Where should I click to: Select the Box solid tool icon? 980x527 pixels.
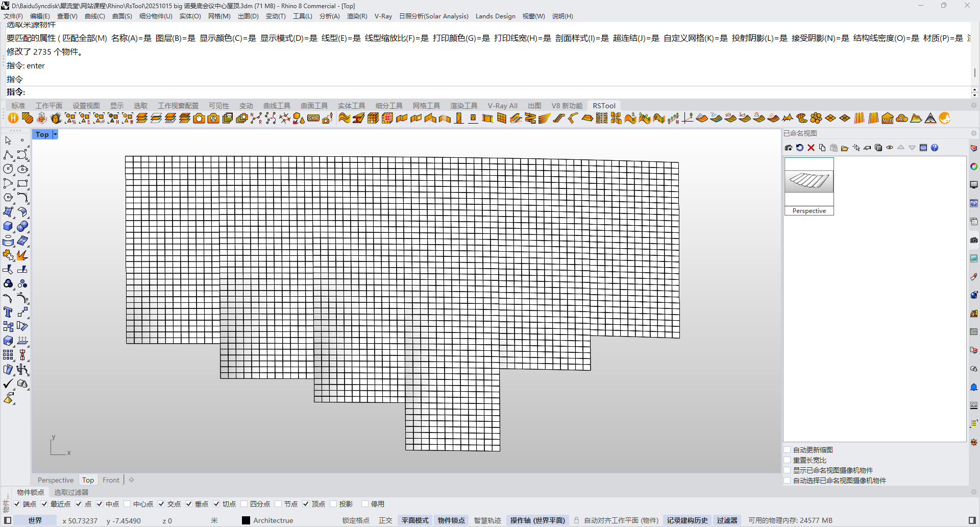click(8, 226)
